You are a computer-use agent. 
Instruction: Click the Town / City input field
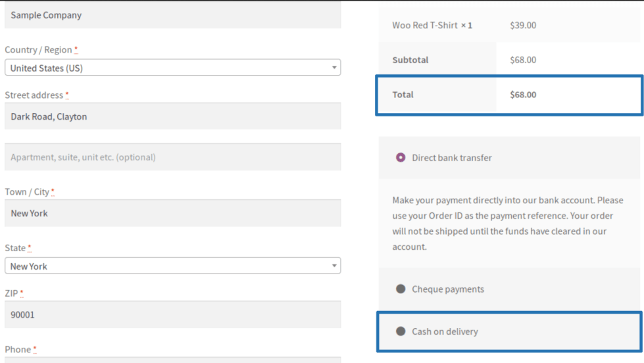click(172, 213)
